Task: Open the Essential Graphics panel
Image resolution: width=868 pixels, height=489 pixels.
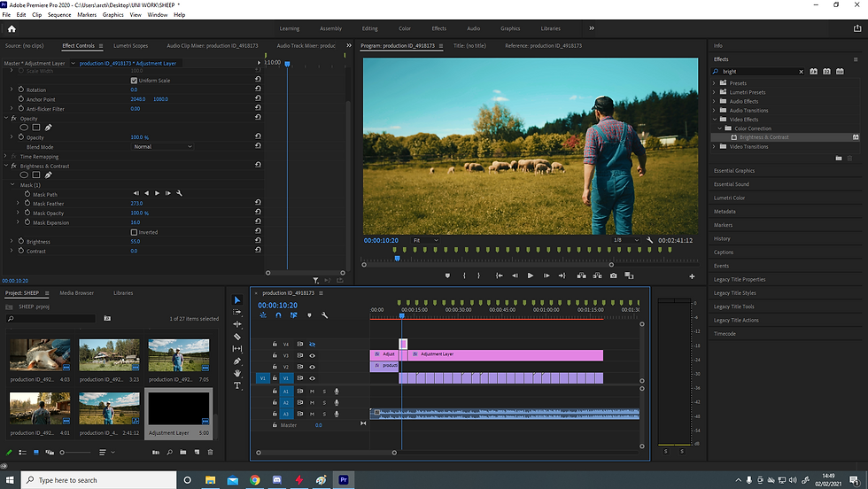Action: (734, 171)
